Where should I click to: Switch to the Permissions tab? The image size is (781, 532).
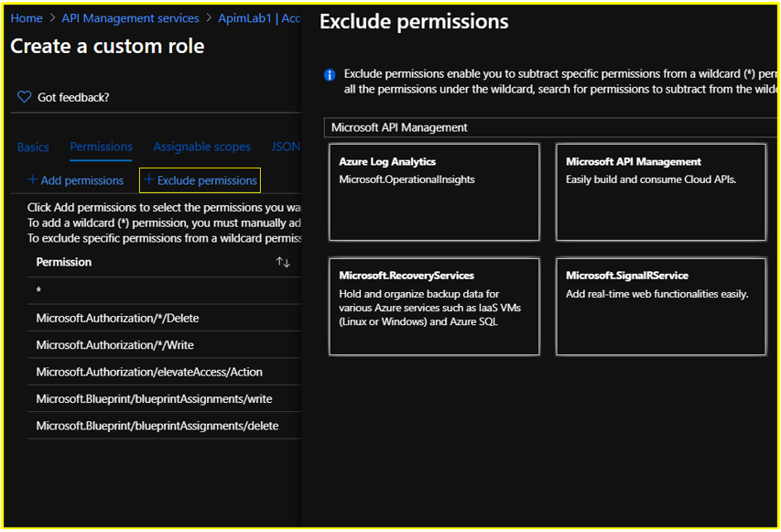pyautogui.click(x=101, y=147)
